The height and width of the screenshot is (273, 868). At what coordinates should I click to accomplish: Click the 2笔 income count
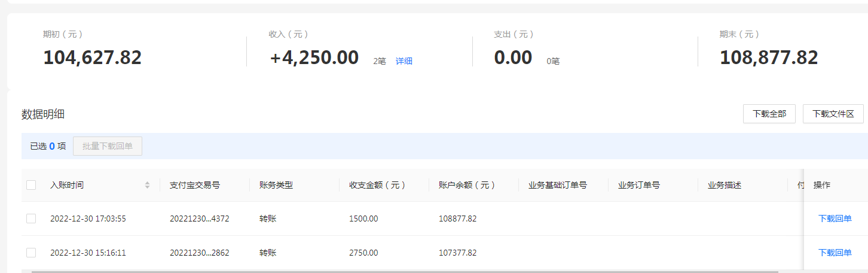click(x=380, y=61)
